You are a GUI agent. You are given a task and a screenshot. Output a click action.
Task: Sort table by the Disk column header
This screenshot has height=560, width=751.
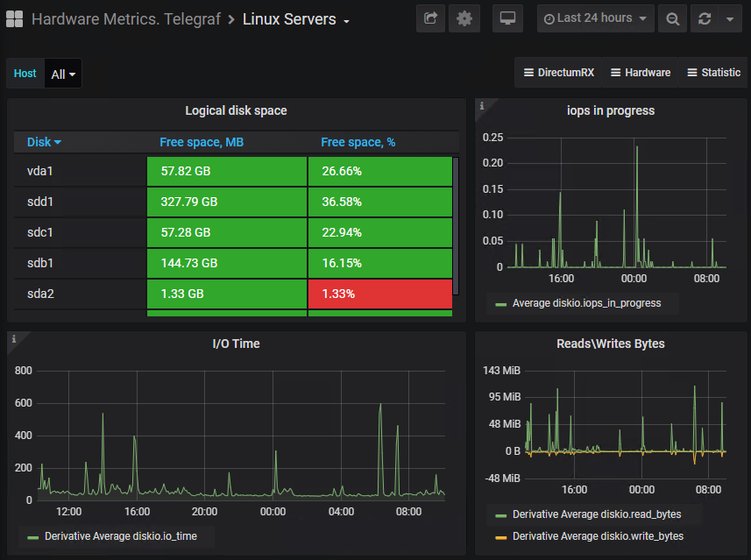(x=44, y=142)
